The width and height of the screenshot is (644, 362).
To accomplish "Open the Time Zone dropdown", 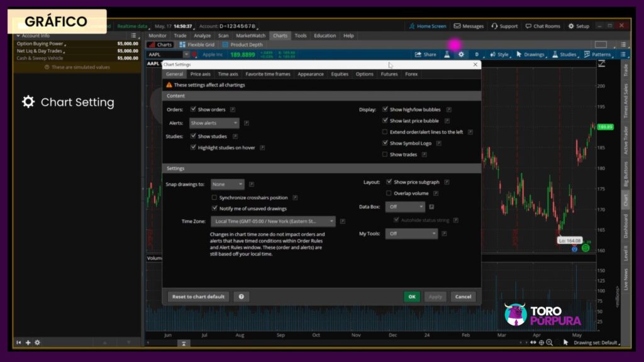I will point(273,221).
